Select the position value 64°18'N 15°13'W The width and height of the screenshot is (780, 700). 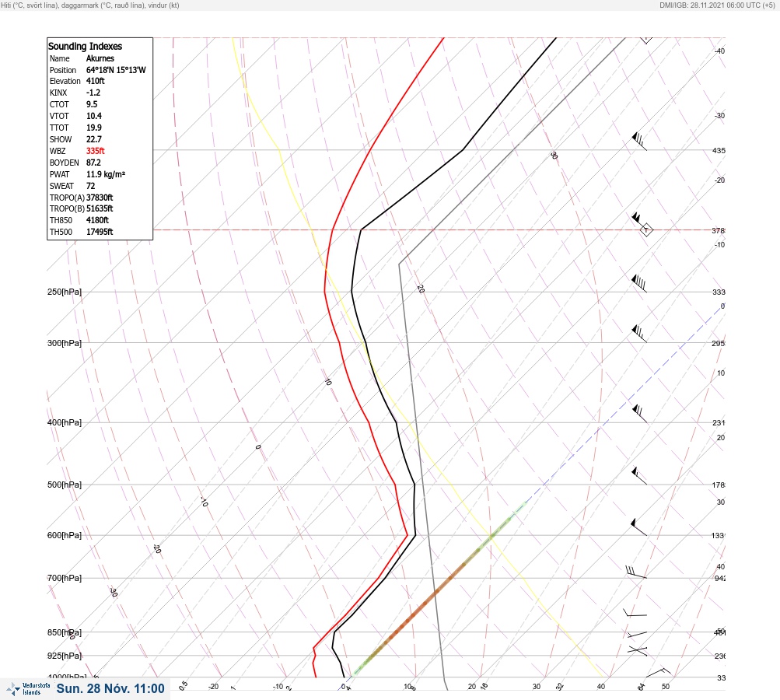click(116, 70)
